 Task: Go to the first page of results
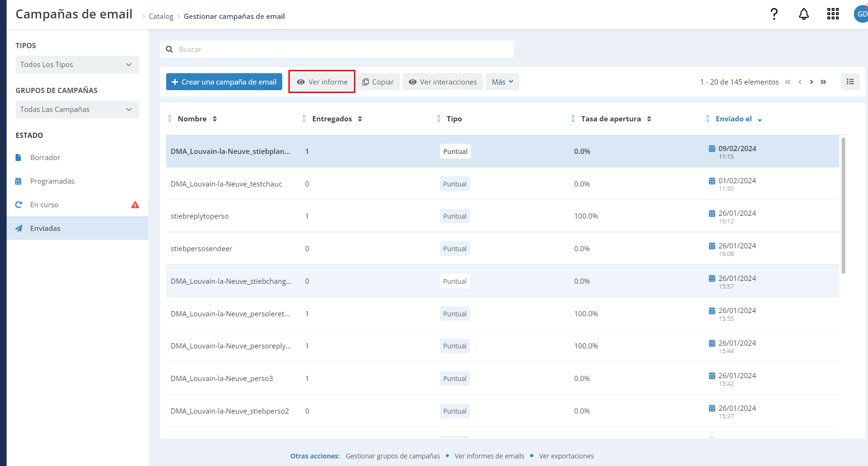click(788, 82)
